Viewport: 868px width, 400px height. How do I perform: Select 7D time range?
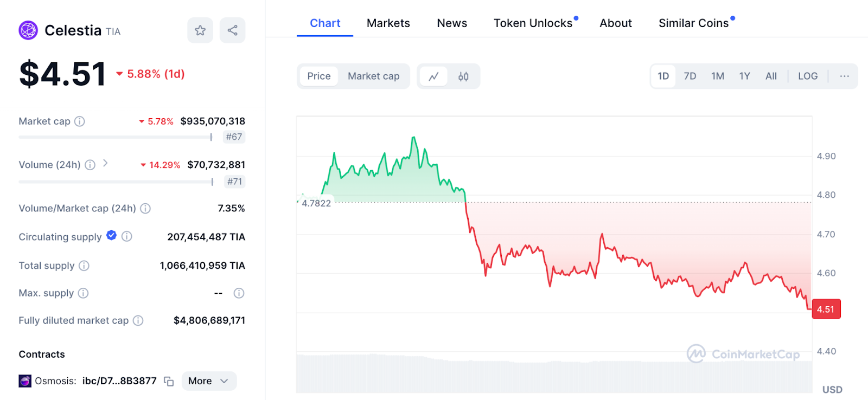coord(690,76)
